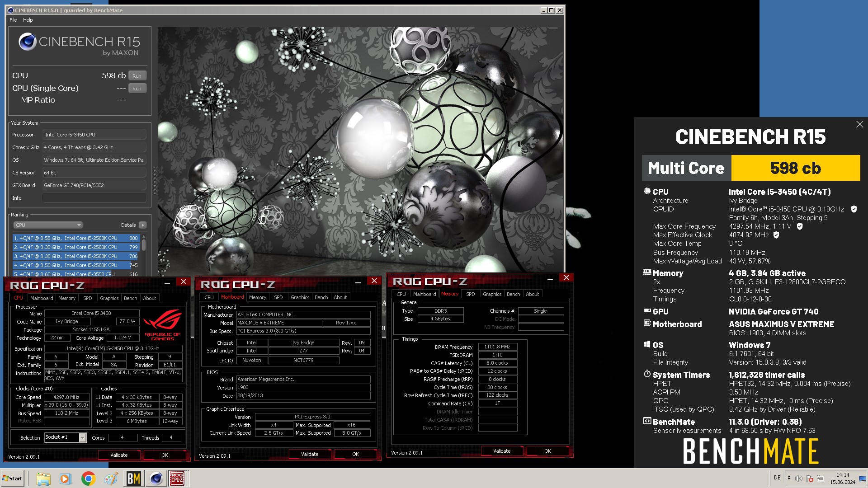Open the network icon in the system tray

(x=821, y=479)
